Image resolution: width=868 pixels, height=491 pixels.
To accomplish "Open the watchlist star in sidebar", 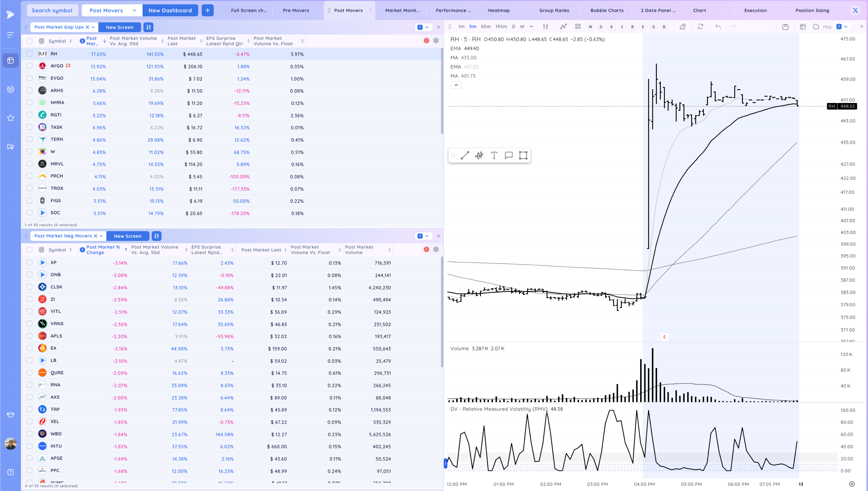I will tap(10, 118).
